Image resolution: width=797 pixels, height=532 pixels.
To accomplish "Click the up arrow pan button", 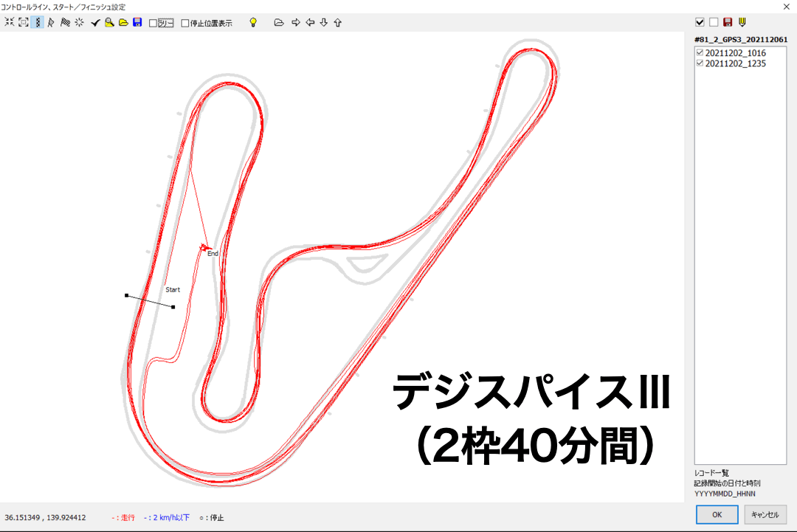I will pyautogui.click(x=338, y=23).
